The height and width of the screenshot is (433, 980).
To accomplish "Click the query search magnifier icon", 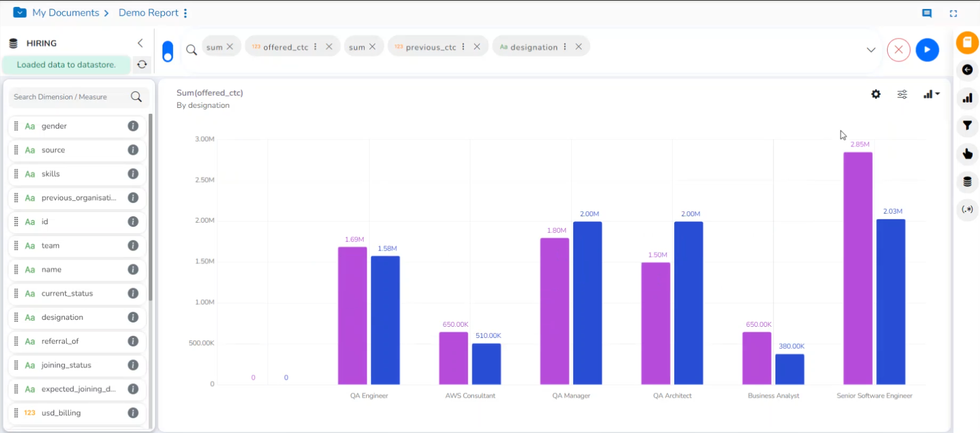I will pos(192,50).
